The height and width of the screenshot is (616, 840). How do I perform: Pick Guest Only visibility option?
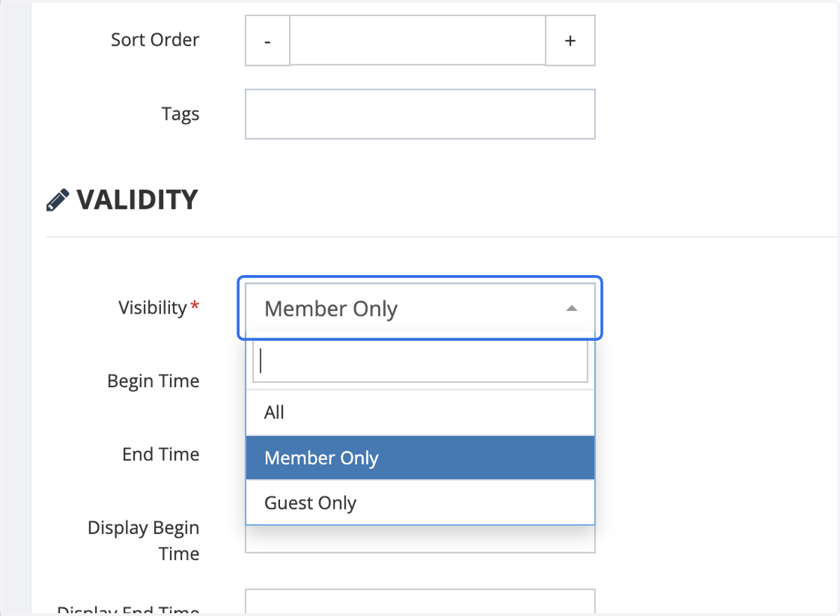coord(420,503)
